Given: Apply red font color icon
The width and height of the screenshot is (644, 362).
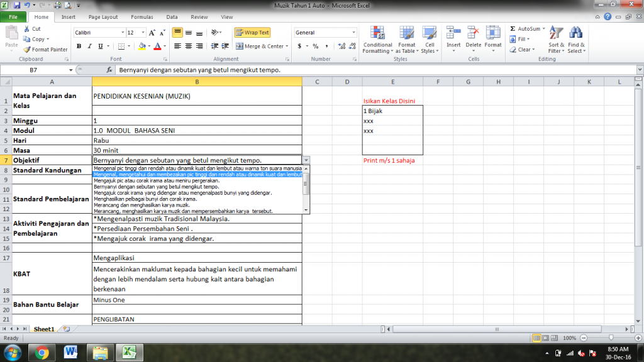Looking at the screenshot, I should 157,47.
